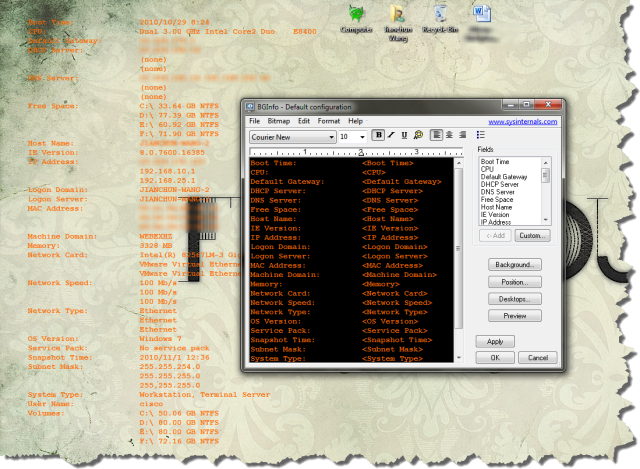The height and width of the screenshot is (469, 640).
Task: Expand the font size dropdown
Action: tap(361, 136)
